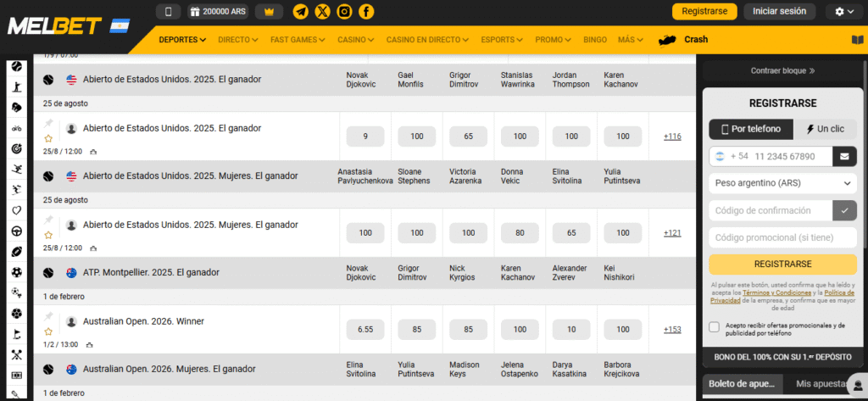Select the darts target sidebar icon

17,149
